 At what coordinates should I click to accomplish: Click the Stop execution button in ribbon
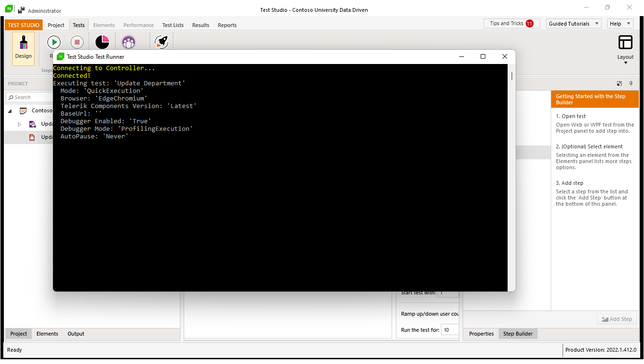pyautogui.click(x=77, y=42)
